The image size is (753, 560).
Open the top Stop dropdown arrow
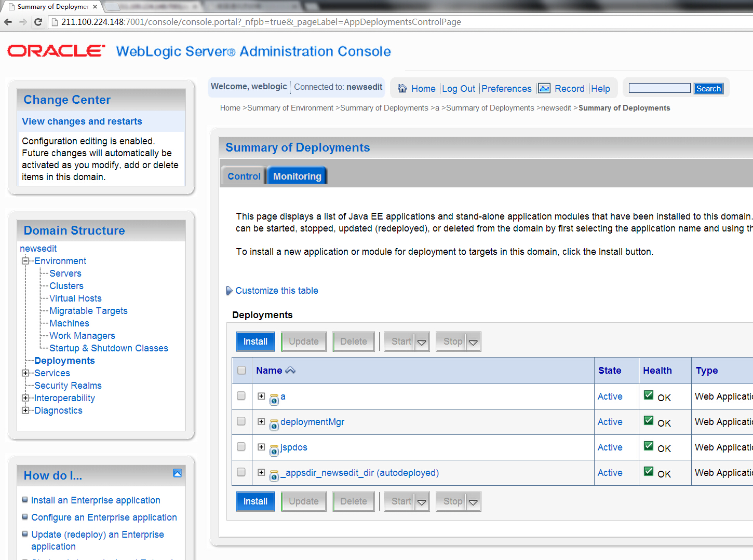pyautogui.click(x=473, y=342)
